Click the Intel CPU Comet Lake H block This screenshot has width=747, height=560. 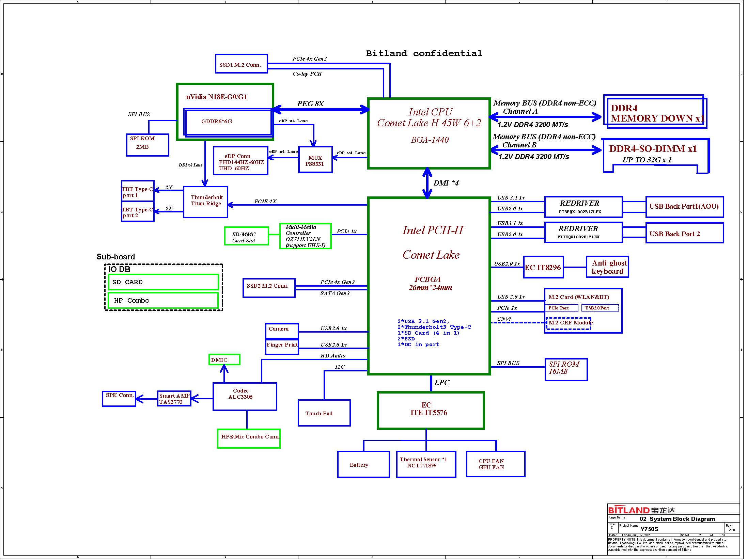click(x=429, y=133)
